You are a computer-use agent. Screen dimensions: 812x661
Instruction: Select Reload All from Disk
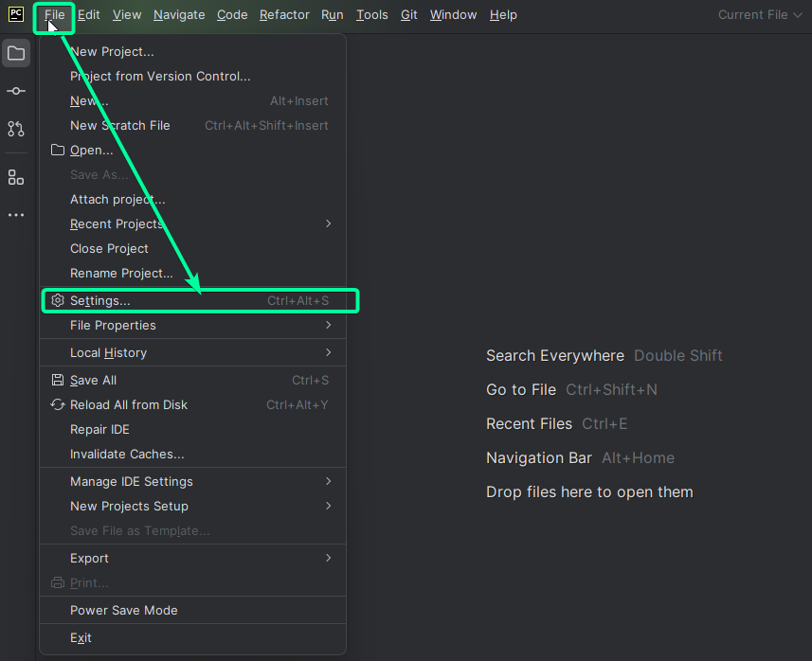(192, 404)
